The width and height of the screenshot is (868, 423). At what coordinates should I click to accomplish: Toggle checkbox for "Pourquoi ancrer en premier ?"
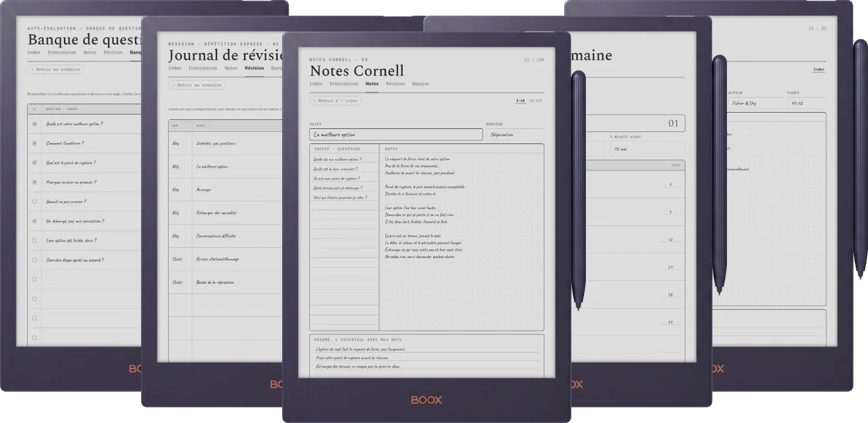click(x=34, y=182)
